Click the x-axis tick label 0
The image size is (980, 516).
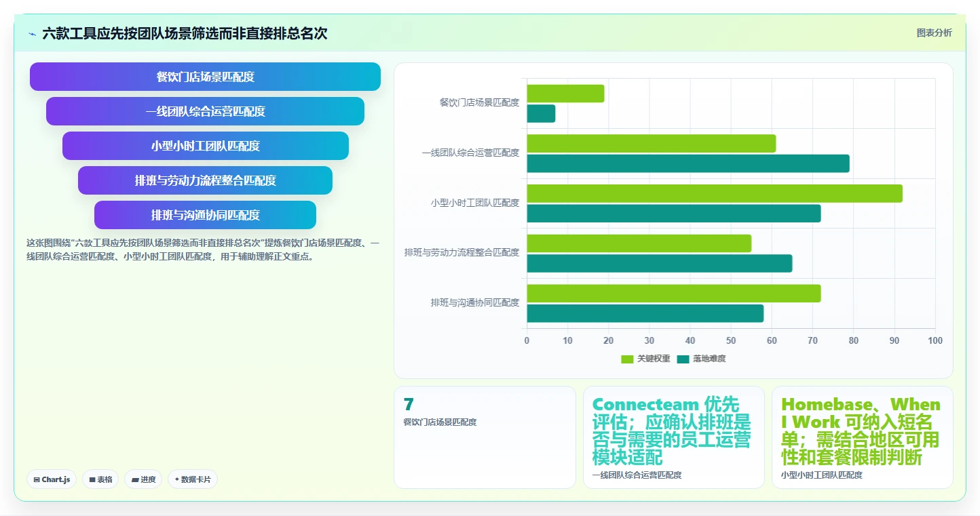[527, 340]
